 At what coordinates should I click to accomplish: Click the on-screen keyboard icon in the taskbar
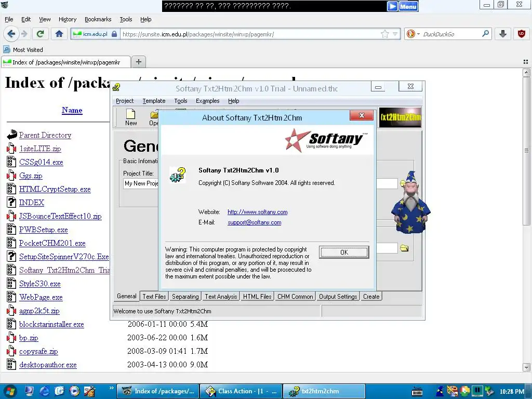point(417,392)
